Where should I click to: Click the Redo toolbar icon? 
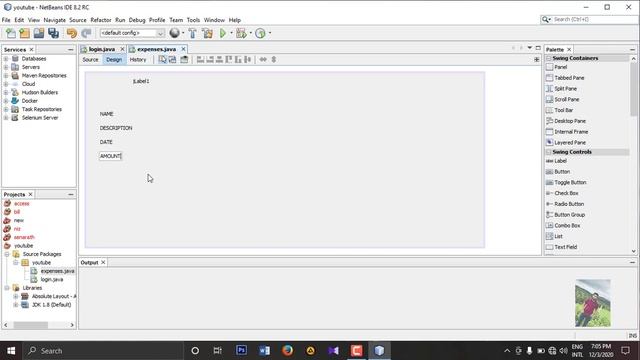point(86,33)
